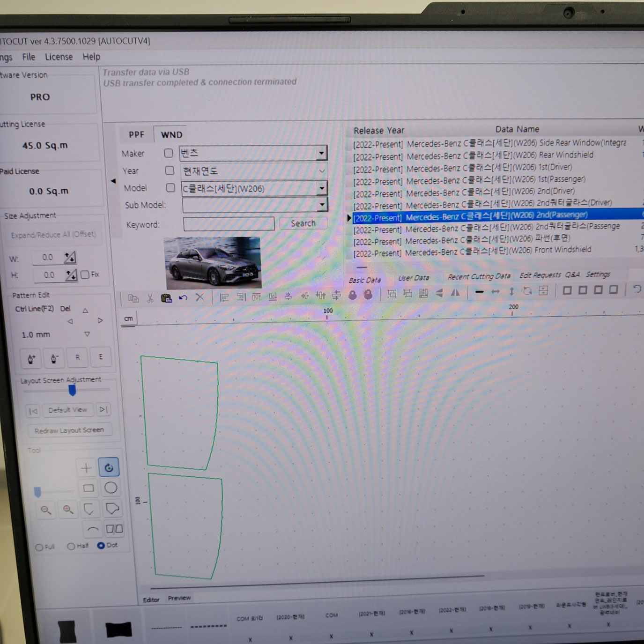Select the Zoom In magnifier tool

[68, 510]
